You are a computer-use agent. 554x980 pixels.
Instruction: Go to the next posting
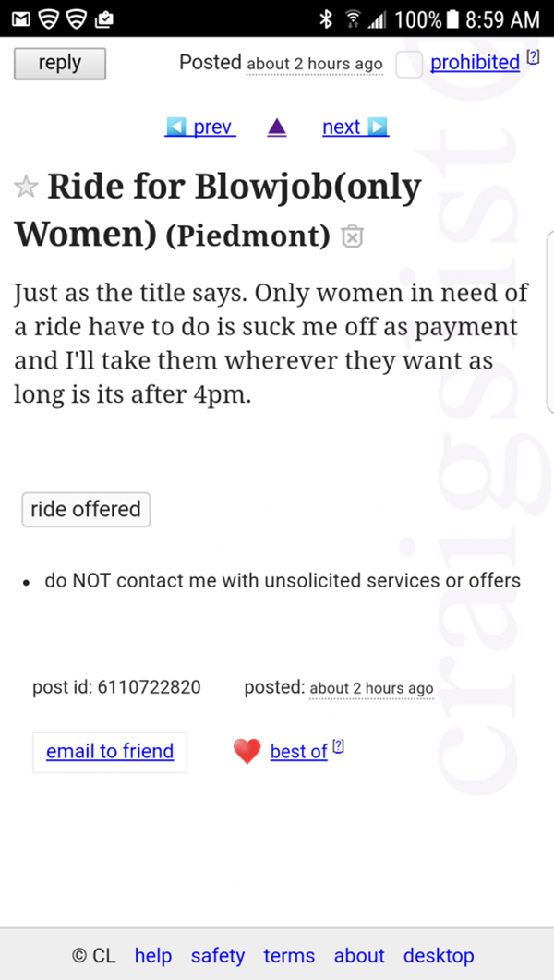point(355,127)
